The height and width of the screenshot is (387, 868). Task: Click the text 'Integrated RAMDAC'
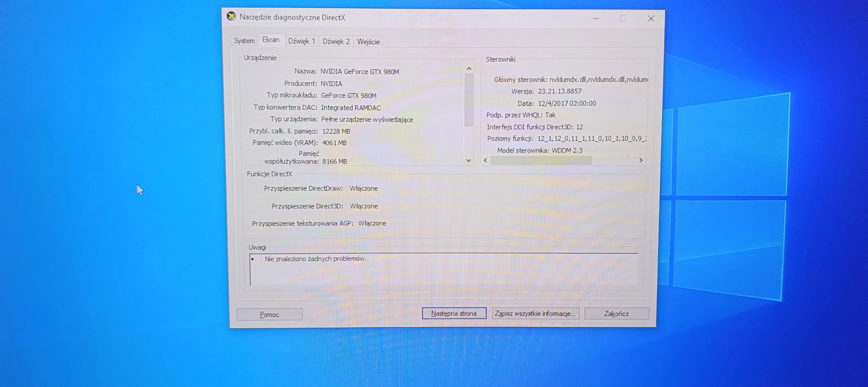[351, 108]
